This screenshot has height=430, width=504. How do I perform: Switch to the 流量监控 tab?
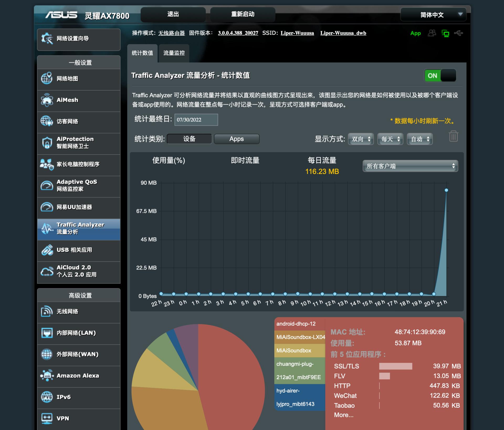click(x=174, y=53)
